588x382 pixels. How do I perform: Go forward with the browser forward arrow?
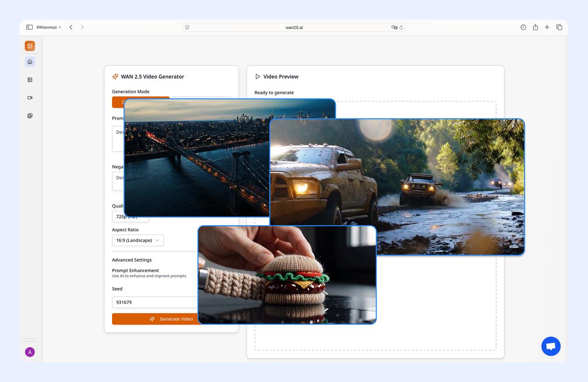point(82,27)
